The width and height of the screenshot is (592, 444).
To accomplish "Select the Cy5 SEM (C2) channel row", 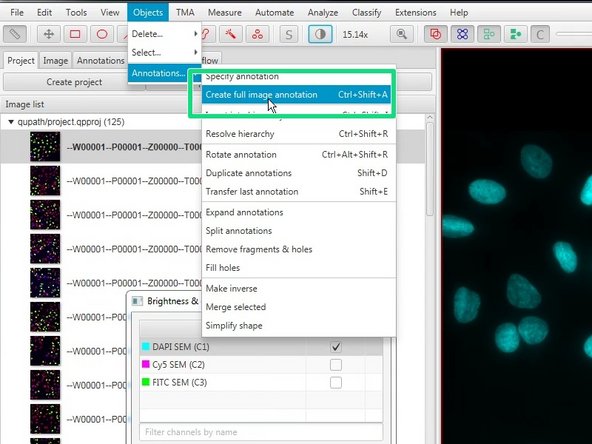I will (261, 365).
